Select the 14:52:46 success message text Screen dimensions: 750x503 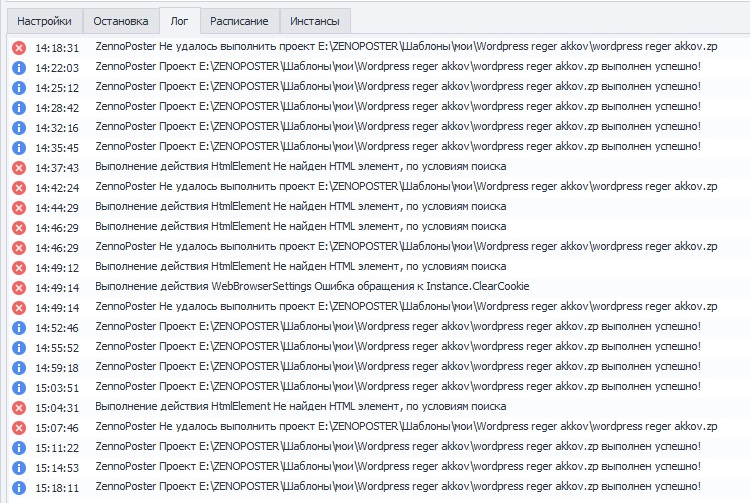point(398,327)
